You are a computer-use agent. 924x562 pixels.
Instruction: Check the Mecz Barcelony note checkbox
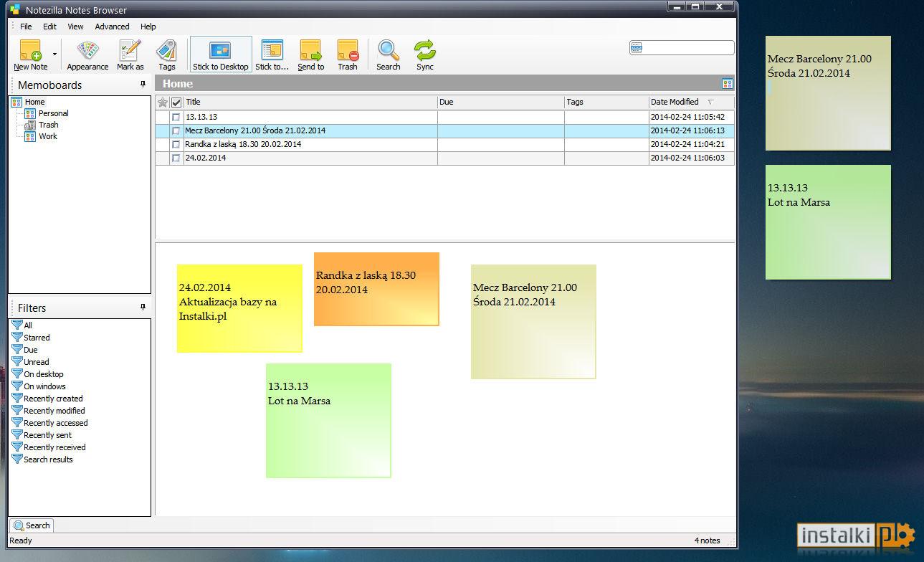176,131
